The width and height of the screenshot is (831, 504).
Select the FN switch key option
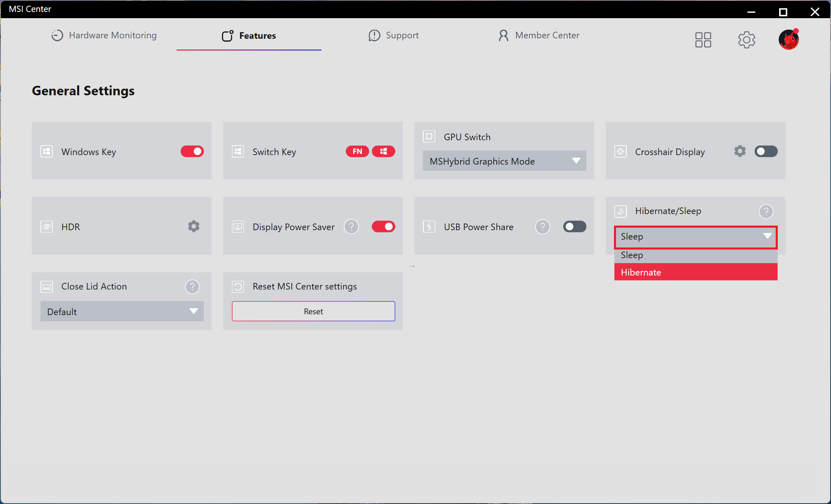click(357, 151)
